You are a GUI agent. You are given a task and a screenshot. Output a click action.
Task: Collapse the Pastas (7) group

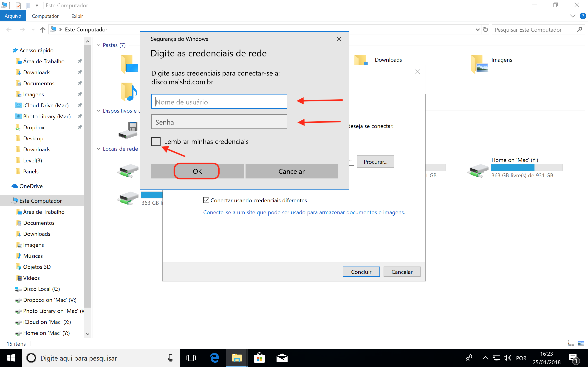coord(99,45)
